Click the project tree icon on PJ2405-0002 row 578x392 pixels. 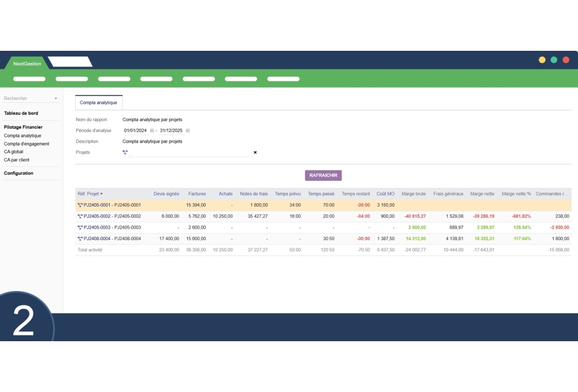coord(80,216)
